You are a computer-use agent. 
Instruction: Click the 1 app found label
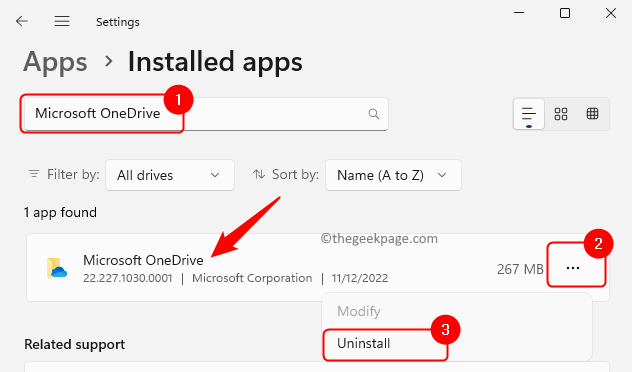point(60,212)
